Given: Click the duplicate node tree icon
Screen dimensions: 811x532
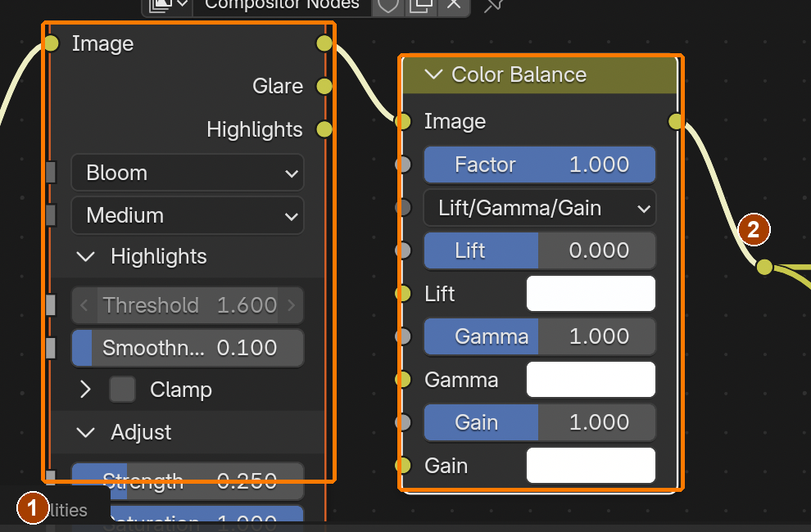Looking at the screenshot, I should click(421, 5).
